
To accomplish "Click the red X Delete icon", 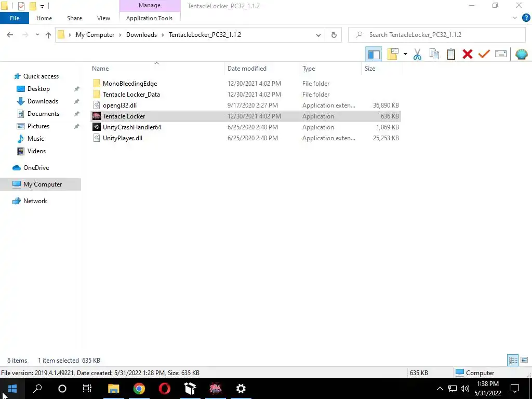I will (x=468, y=54).
